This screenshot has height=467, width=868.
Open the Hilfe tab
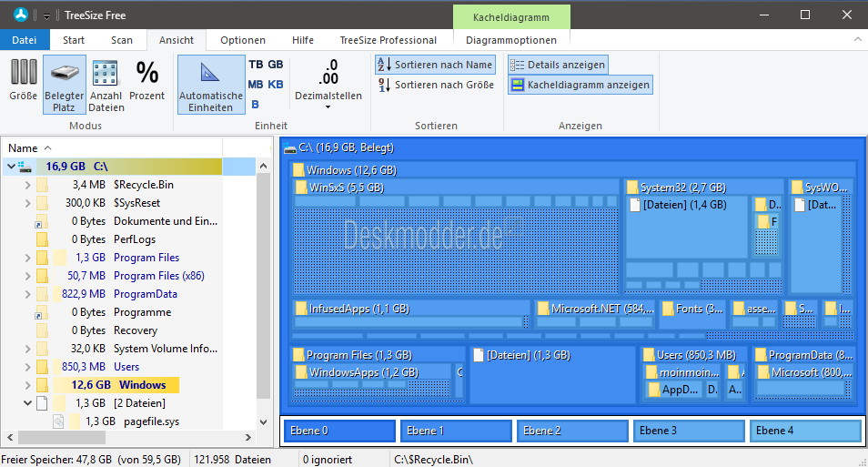(303, 40)
